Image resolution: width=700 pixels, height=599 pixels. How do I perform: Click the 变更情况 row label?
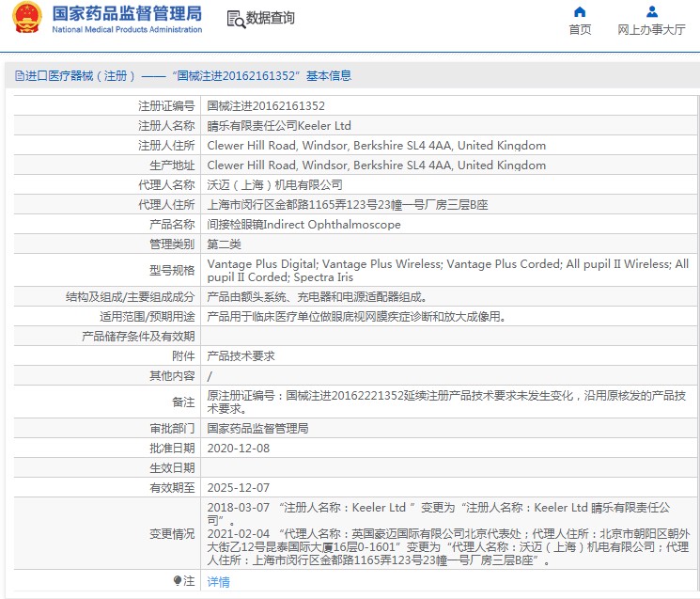[172, 533]
